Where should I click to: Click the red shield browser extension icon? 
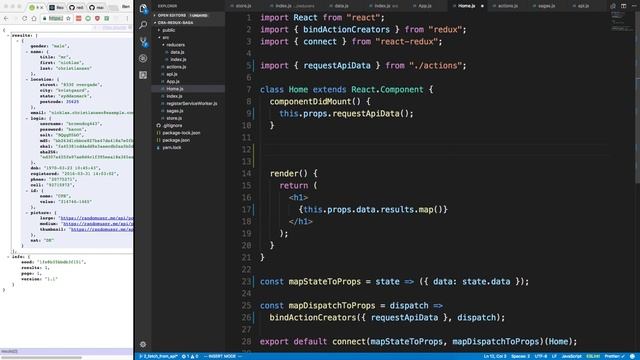[97, 18]
